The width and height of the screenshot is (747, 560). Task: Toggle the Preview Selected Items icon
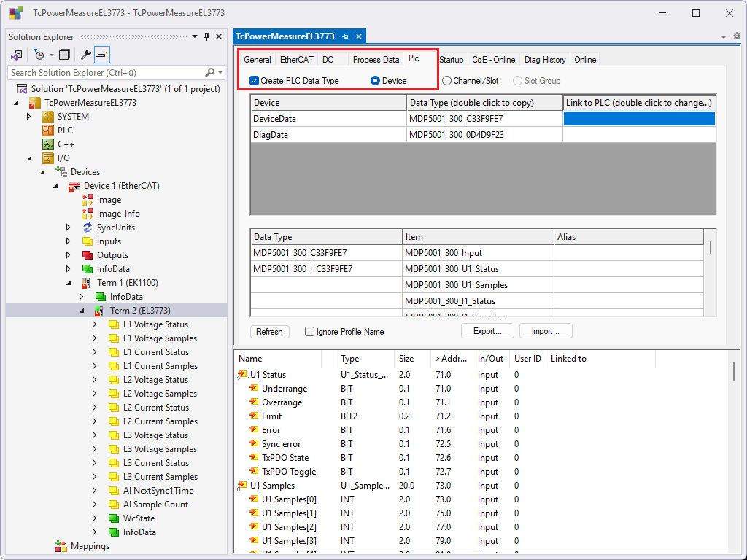pyautogui.click(x=102, y=55)
